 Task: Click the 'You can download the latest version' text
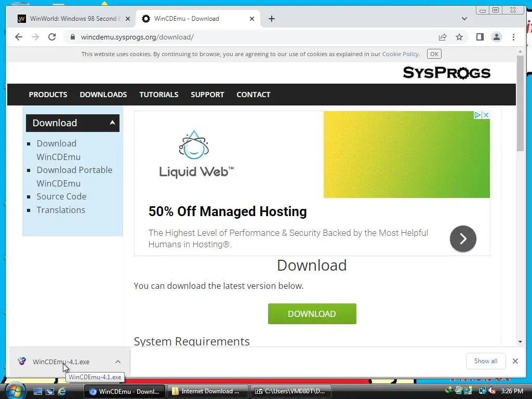(219, 286)
